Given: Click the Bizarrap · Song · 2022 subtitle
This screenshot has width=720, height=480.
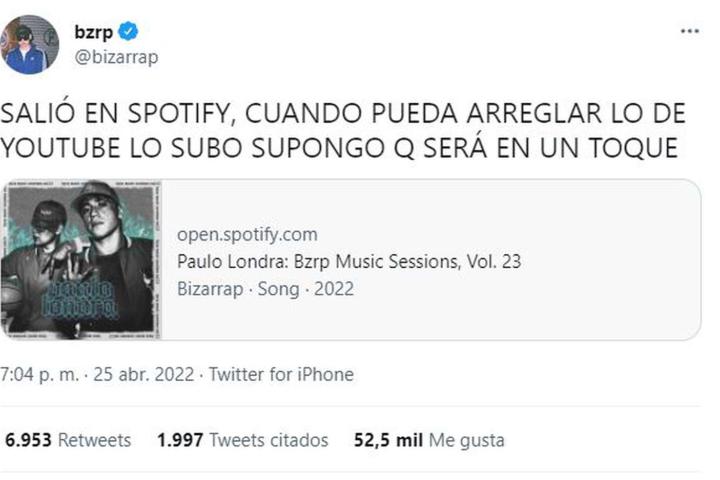Looking at the screenshot, I should (265, 289).
